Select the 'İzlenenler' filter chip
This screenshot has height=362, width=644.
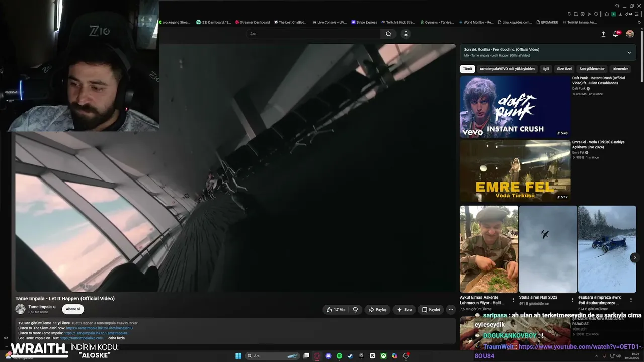pyautogui.click(x=620, y=69)
